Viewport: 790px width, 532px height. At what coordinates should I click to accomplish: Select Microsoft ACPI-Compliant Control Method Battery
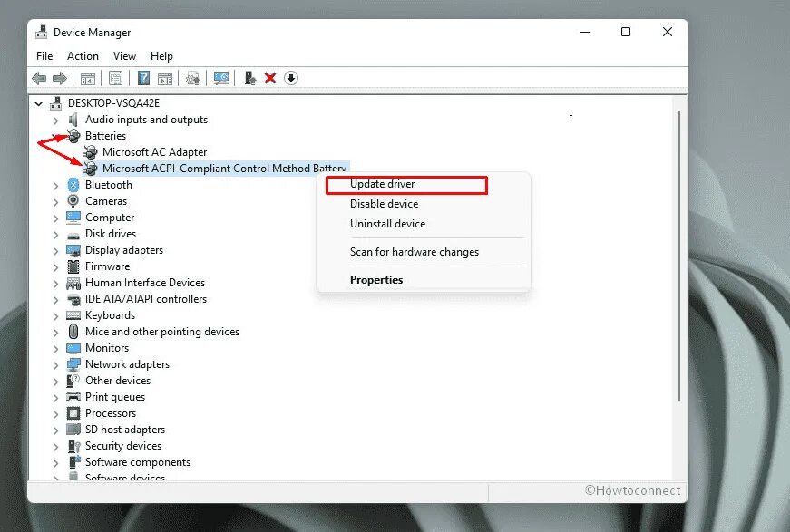click(x=224, y=168)
